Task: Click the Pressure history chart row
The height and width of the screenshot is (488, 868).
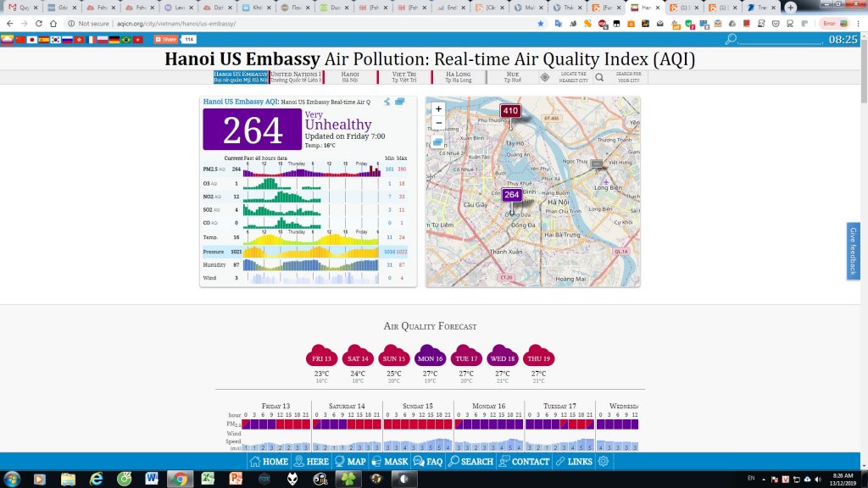Action: click(x=305, y=252)
